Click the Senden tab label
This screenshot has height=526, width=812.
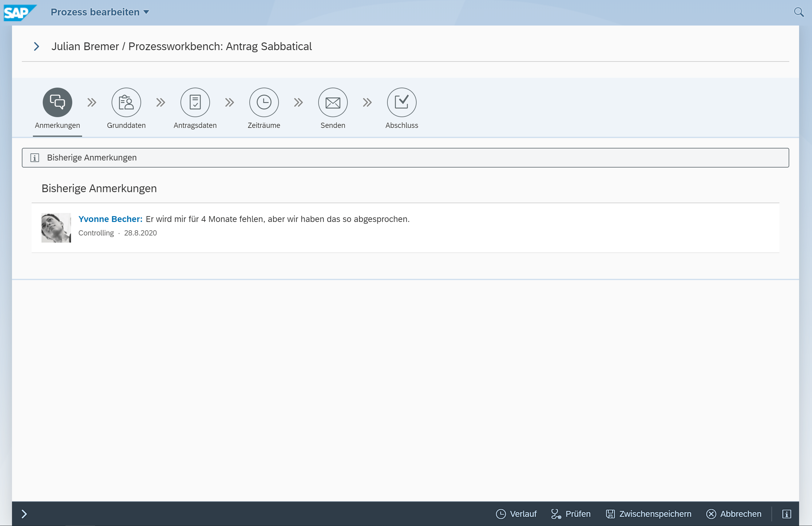click(333, 125)
